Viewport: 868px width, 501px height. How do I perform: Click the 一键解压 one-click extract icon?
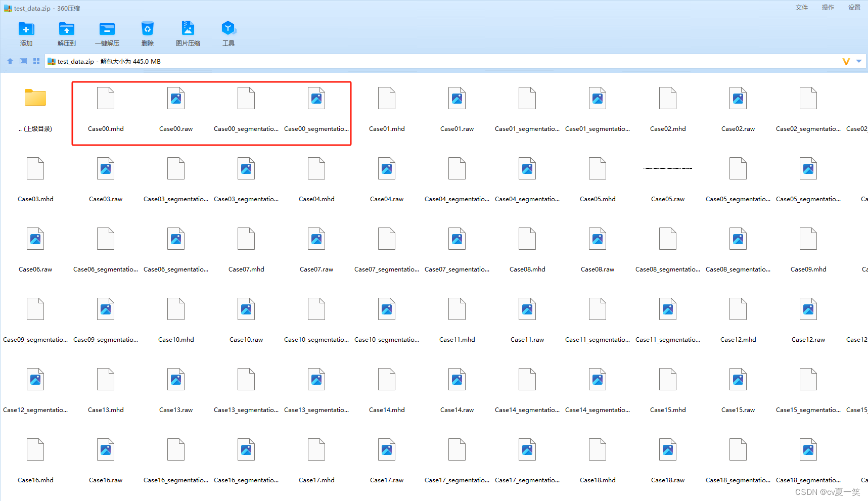click(107, 29)
